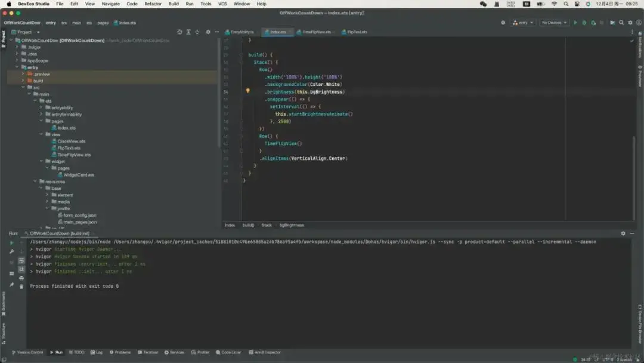Click the inspection checkmark in editor corner
Screen dimensions: 644x363
(x=631, y=41)
